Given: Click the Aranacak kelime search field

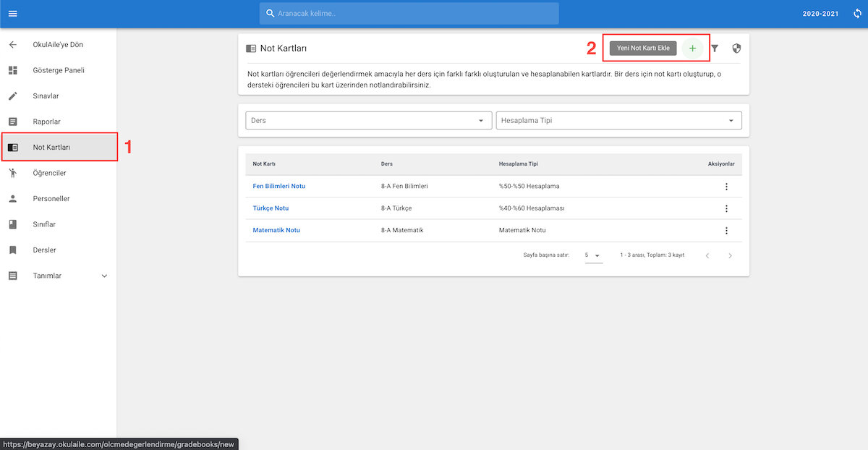Looking at the screenshot, I should pyautogui.click(x=409, y=14).
